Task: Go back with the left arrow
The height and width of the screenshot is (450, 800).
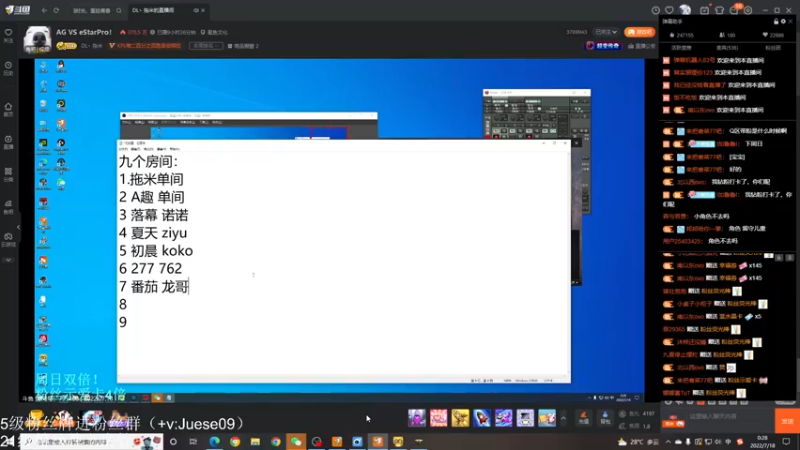Action: pyautogui.click(x=44, y=10)
